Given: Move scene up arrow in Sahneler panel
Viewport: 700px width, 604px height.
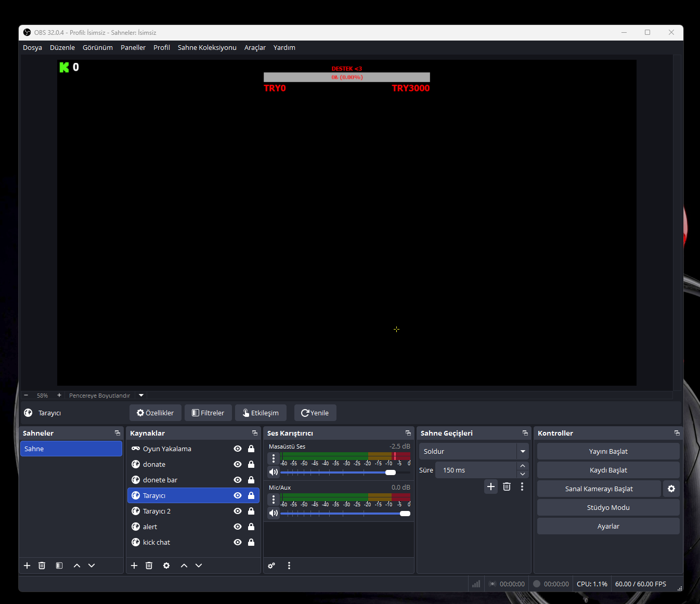Looking at the screenshot, I should 77,566.
